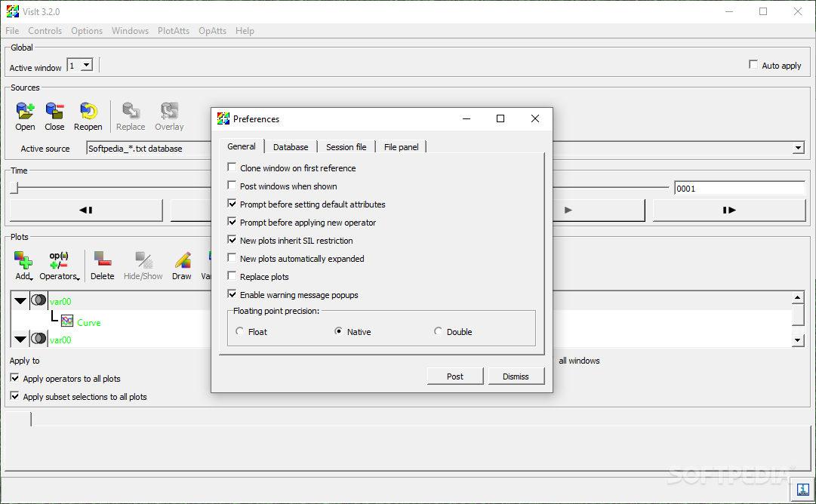Click the first var00 subset overlap icon

pyautogui.click(x=38, y=300)
